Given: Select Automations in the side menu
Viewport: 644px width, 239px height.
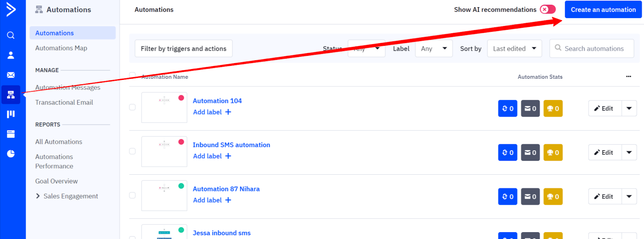Looking at the screenshot, I should (72, 33).
